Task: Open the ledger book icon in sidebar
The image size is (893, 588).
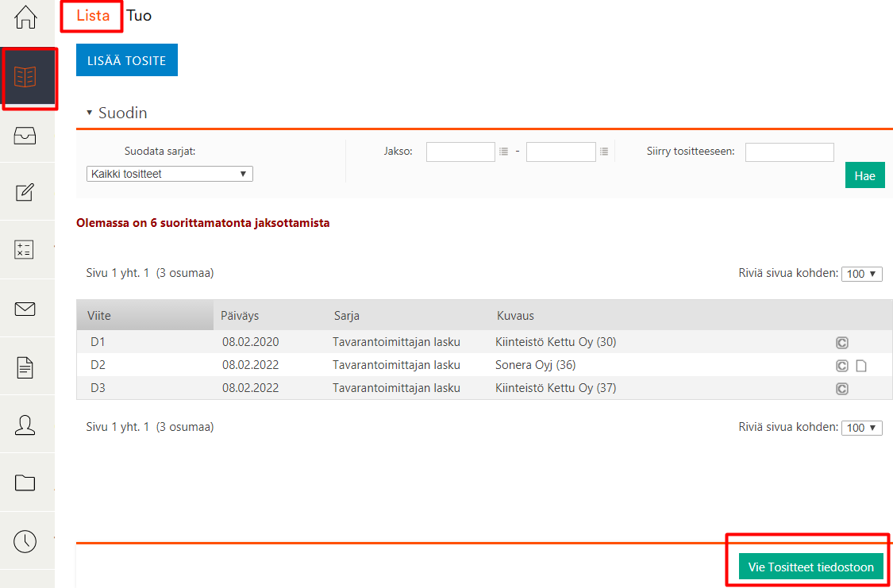Action: 26,77
